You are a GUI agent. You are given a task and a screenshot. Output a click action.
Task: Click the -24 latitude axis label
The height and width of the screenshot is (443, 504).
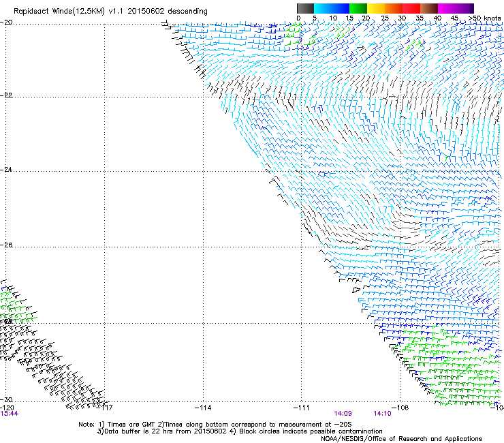pos(6,170)
